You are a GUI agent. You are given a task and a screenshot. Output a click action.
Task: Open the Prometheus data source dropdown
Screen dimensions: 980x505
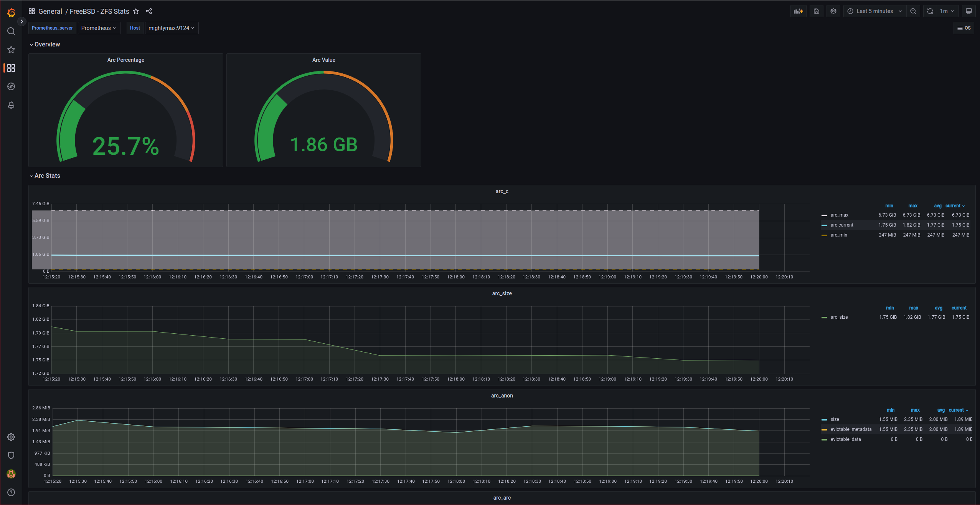99,28
